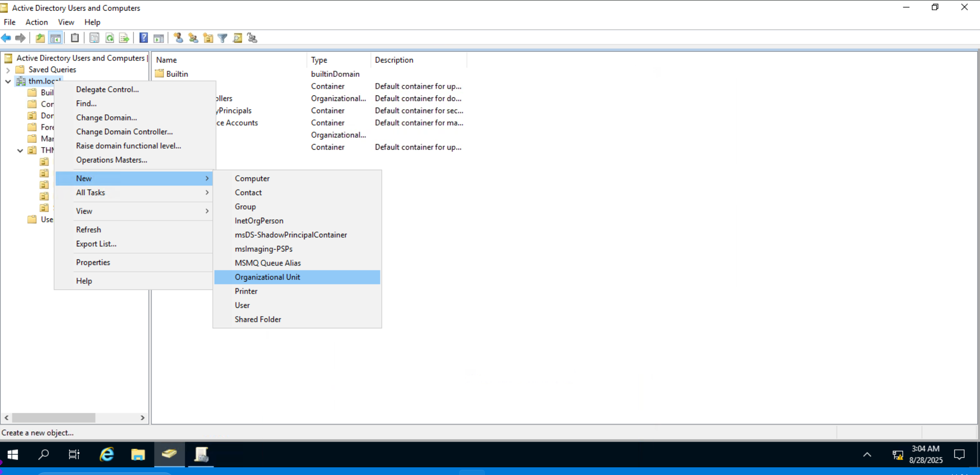The height and width of the screenshot is (475, 980).
Task: Select Change Domain Controller... entry
Action: (x=134, y=132)
